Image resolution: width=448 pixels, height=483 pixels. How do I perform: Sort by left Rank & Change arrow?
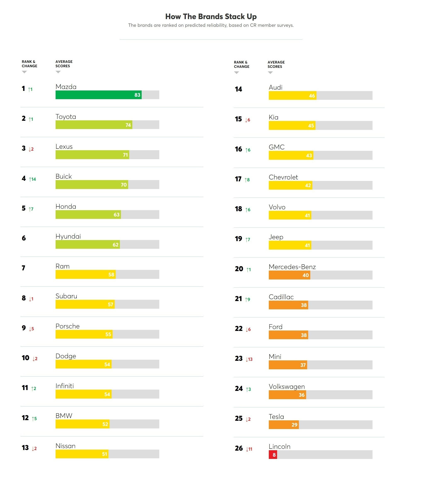tap(24, 72)
